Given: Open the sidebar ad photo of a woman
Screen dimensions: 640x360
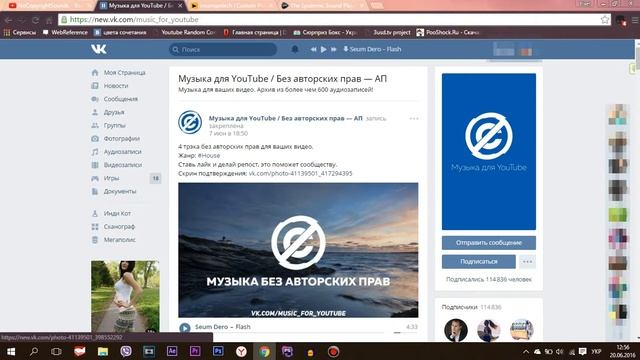Looking at the screenshot, I should pyautogui.click(x=125, y=296).
